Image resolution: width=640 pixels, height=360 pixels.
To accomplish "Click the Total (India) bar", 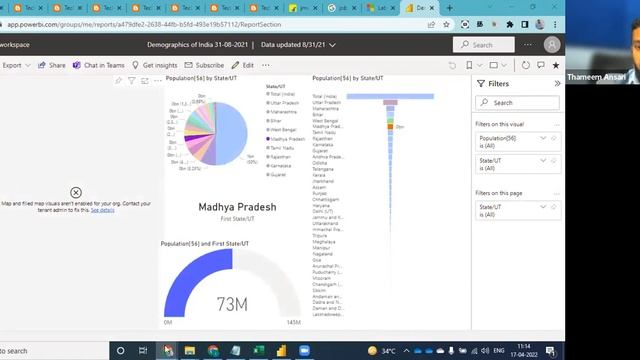I will pyautogui.click(x=390, y=96).
